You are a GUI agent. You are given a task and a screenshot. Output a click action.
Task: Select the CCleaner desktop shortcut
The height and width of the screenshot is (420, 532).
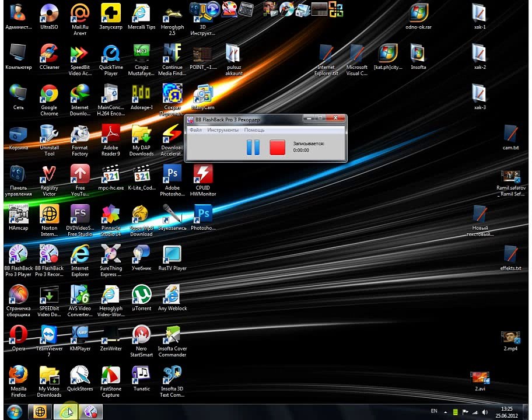[x=49, y=57]
